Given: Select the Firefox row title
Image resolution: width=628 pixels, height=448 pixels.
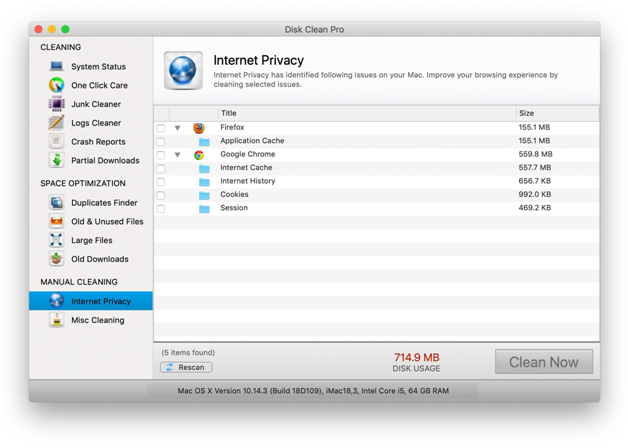Looking at the screenshot, I should pyautogui.click(x=232, y=127).
